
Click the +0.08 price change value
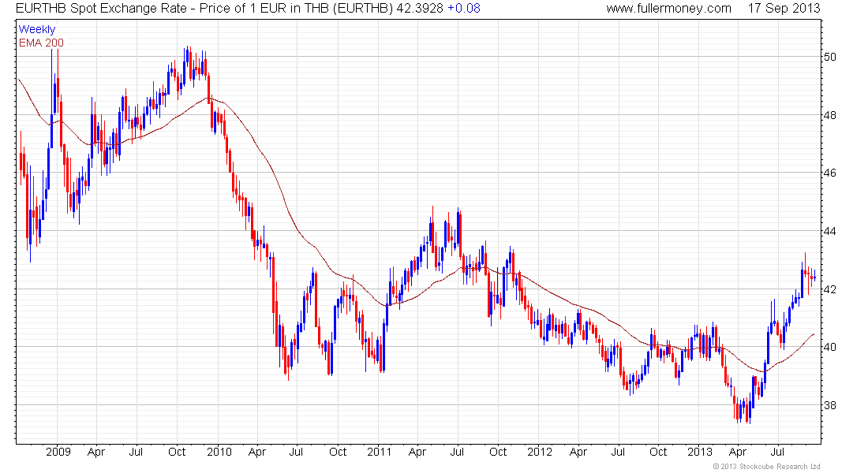click(x=464, y=9)
